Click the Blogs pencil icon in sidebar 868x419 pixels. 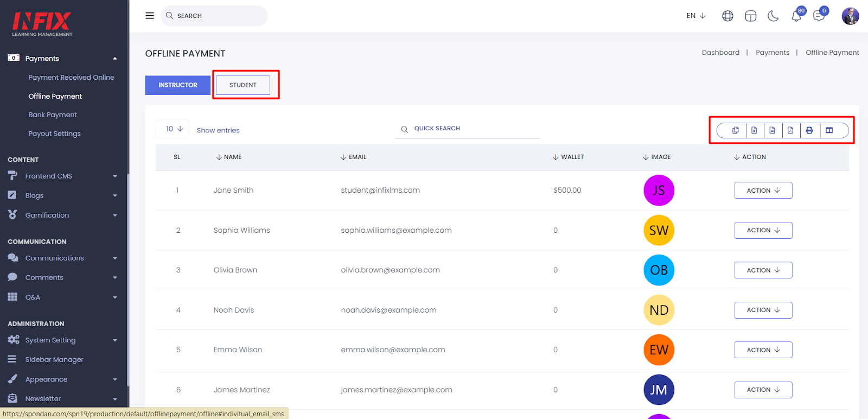tap(12, 195)
